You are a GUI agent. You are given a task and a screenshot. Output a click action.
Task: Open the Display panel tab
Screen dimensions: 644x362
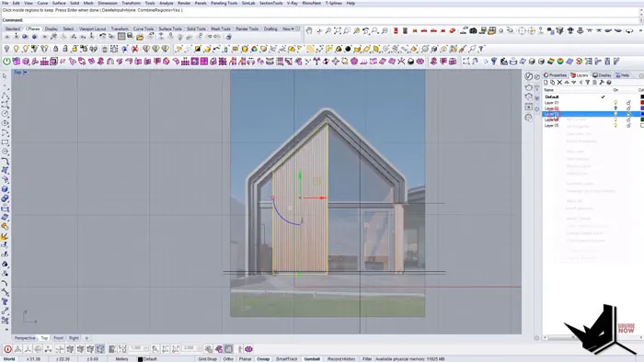pyautogui.click(x=602, y=75)
